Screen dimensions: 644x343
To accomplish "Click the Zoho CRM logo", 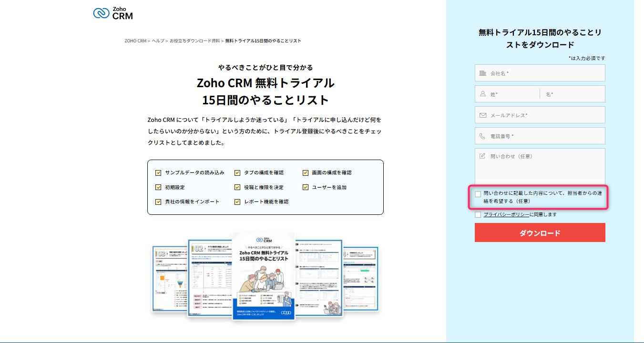I will 113,13.
